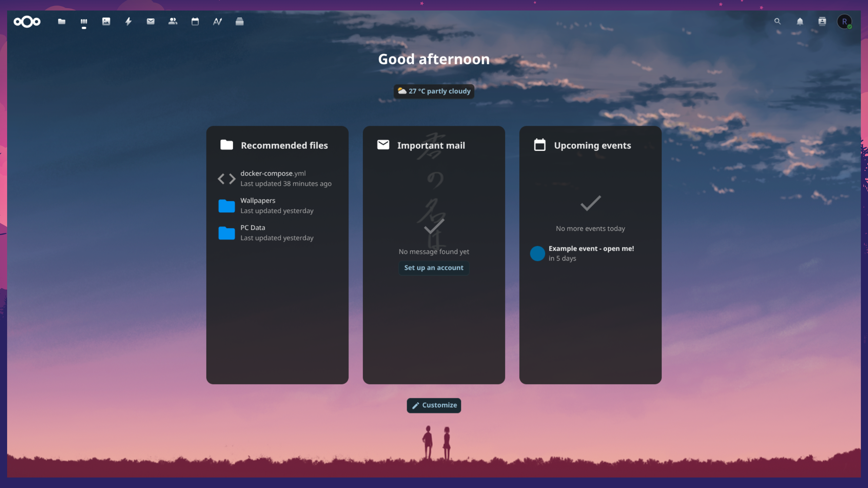
Task: Click the Set up an account button
Action: click(434, 268)
